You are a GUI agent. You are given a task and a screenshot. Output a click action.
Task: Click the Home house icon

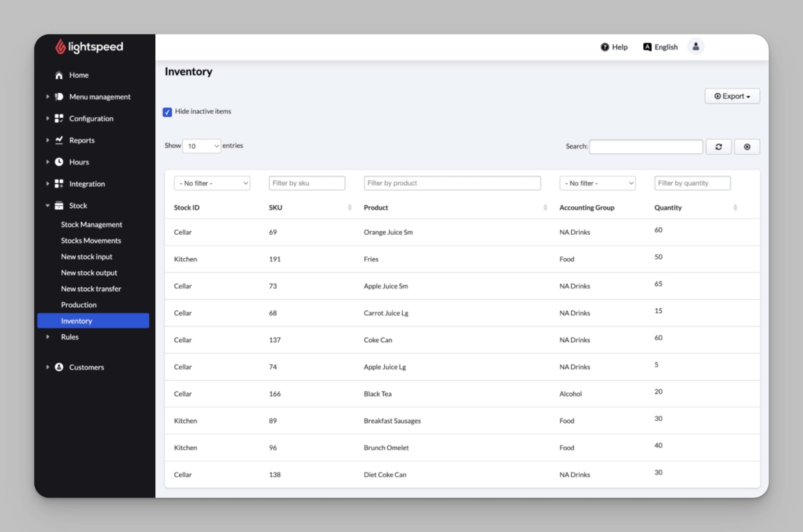(x=59, y=75)
